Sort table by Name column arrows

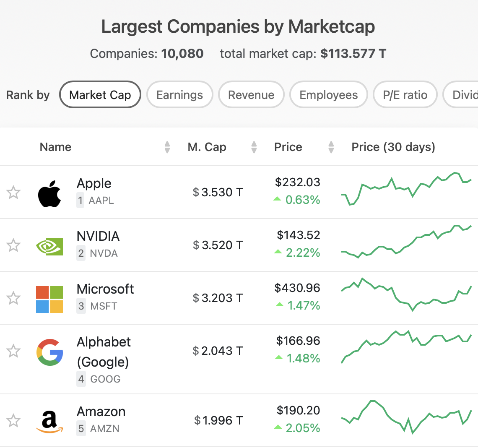pyautogui.click(x=167, y=147)
